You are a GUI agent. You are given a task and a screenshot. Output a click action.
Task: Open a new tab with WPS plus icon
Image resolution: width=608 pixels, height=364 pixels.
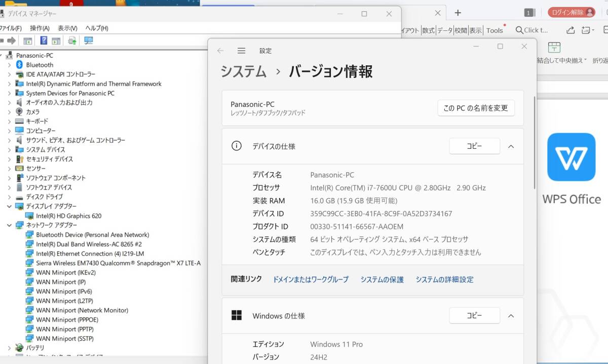pos(458,13)
